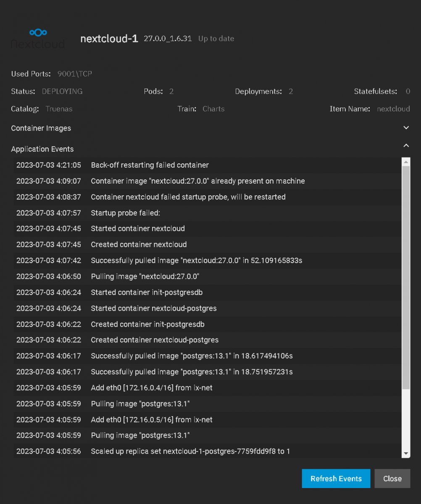Click the 9001\TCP used port value
Screen dimensions: 421x504
tap(75, 74)
